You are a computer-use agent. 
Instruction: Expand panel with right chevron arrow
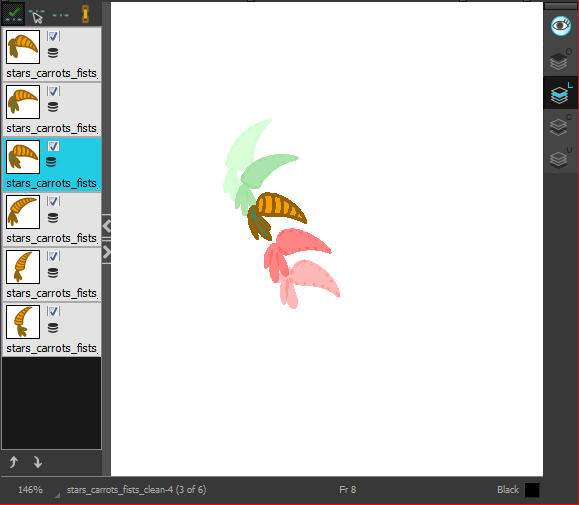click(107, 252)
